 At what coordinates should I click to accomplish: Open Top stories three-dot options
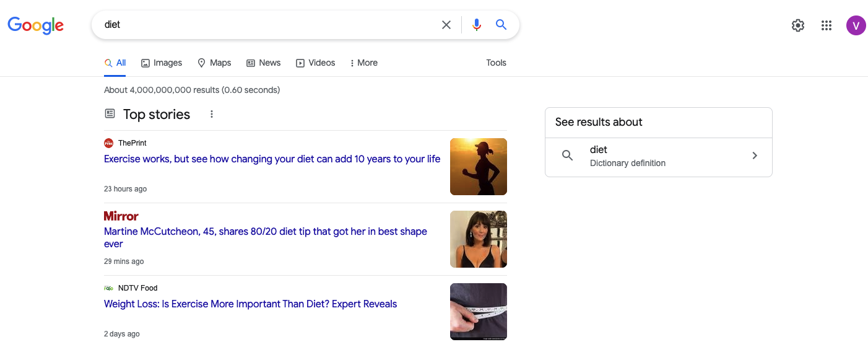(x=211, y=114)
